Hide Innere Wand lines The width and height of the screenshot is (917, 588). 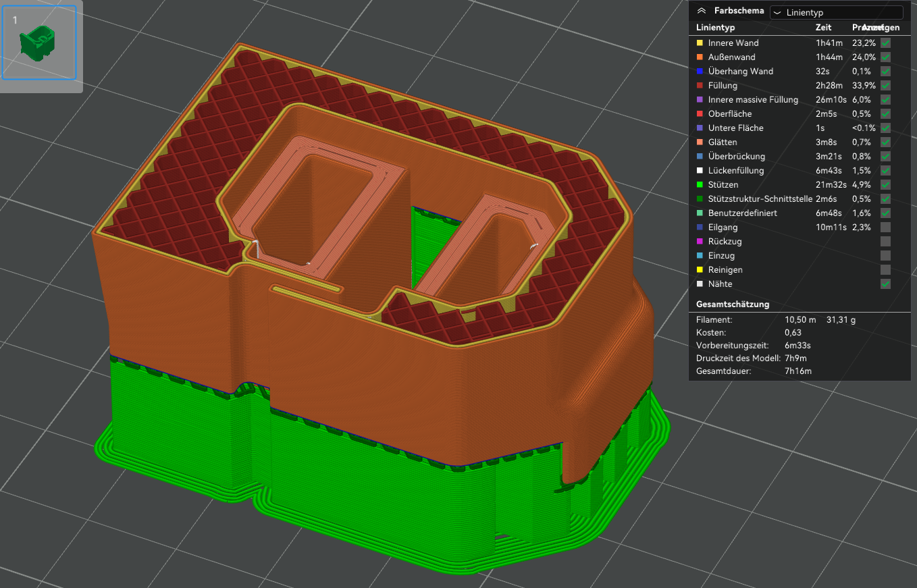click(885, 43)
